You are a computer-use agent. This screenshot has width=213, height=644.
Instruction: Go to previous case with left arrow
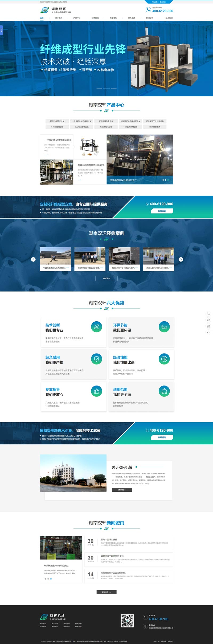[x=33, y=259]
